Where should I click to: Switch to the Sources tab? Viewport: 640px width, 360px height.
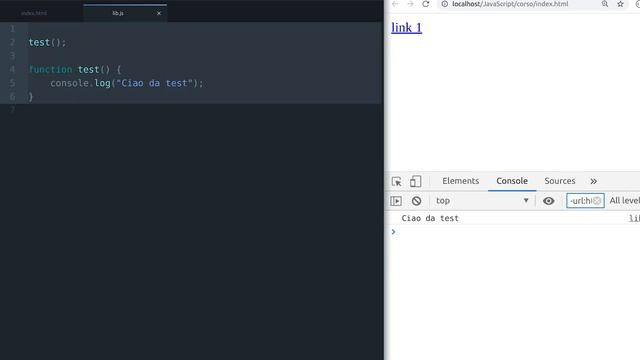(x=560, y=181)
